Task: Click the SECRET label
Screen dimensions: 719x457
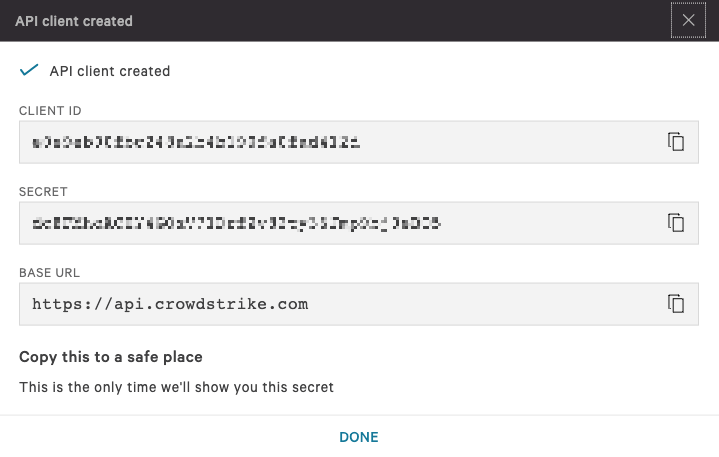Action: pos(43,191)
